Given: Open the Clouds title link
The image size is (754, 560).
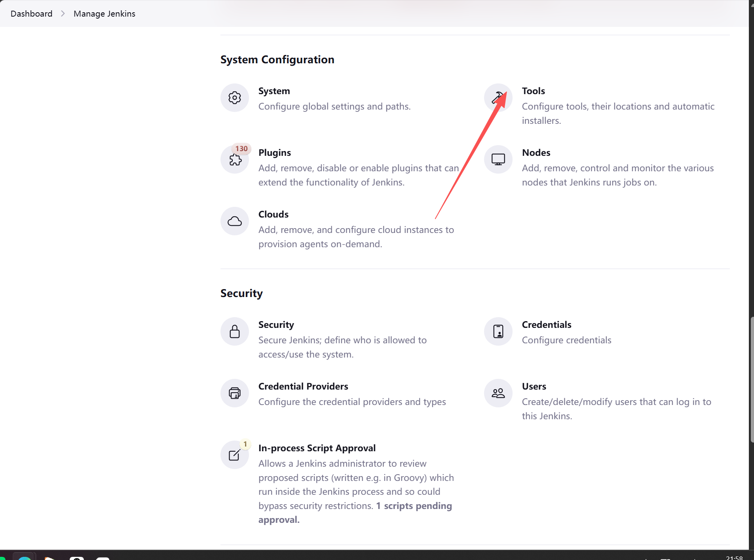Looking at the screenshot, I should (x=273, y=214).
